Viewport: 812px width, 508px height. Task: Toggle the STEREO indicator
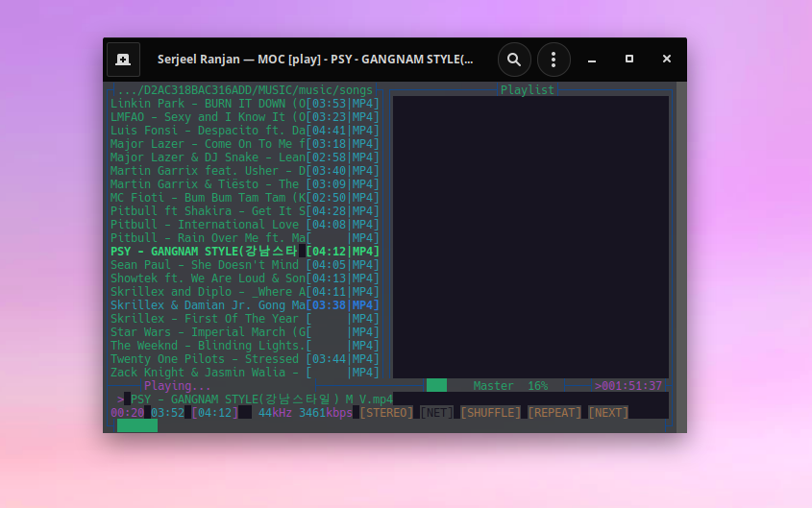pyautogui.click(x=386, y=413)
